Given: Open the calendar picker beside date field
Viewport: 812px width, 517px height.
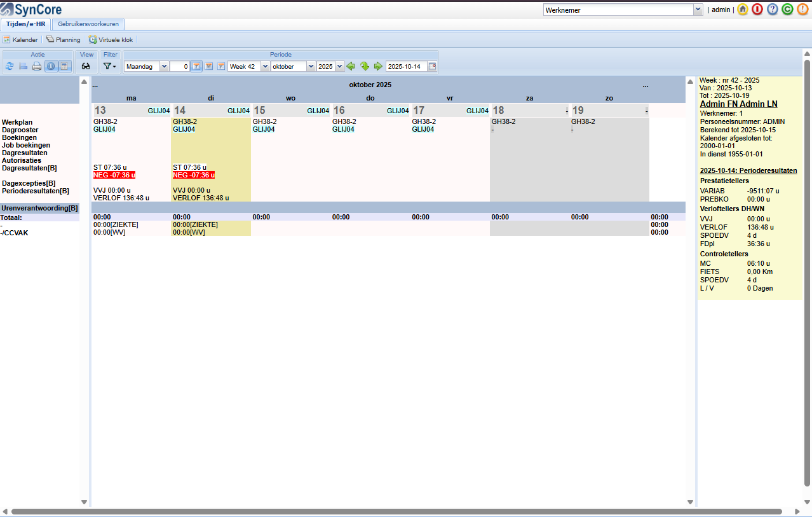Looking at the screenshot, I should (432, 66).
